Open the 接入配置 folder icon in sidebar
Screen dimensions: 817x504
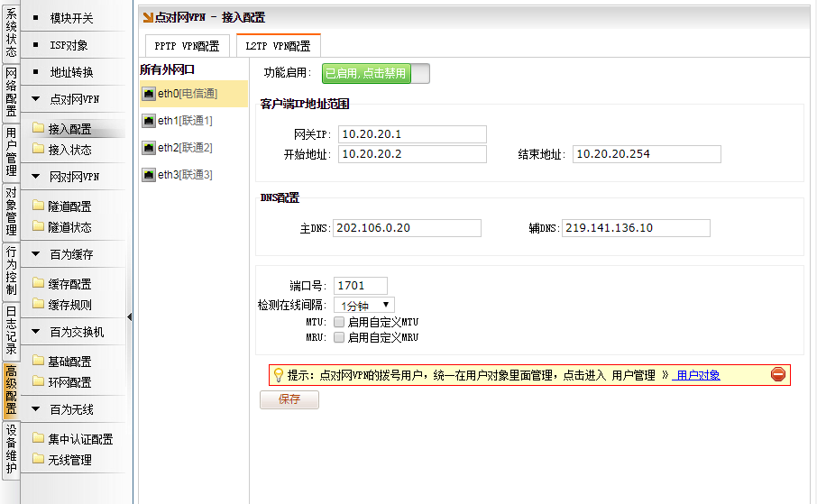click(38, 129)
